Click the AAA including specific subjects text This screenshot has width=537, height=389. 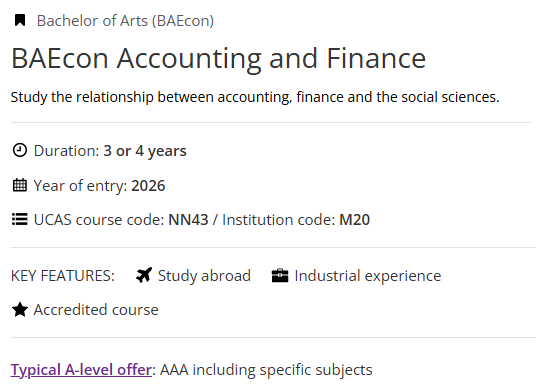point(266,370)
